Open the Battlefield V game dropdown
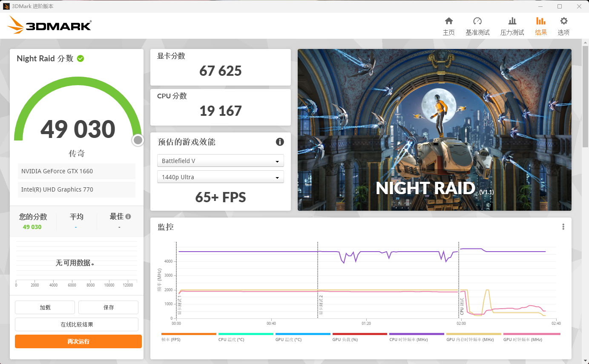 [221, 161]
